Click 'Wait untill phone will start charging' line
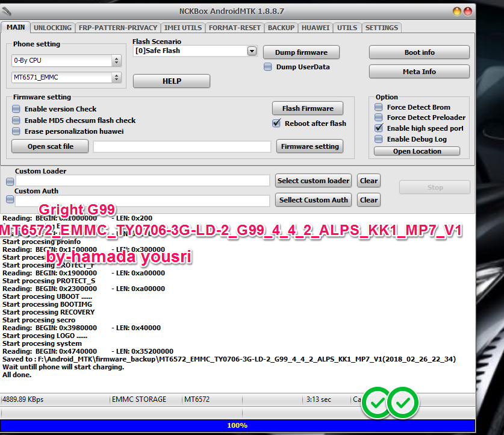The width and height of the screenshot is (504, 435). (x=63, y=367)
